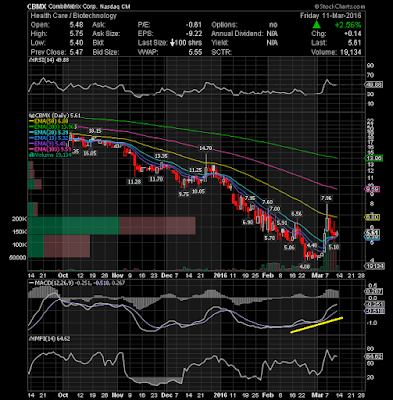Click the 7.86 high price label
The height and width of the screenshot is (400, 393).
pos(326,198)
